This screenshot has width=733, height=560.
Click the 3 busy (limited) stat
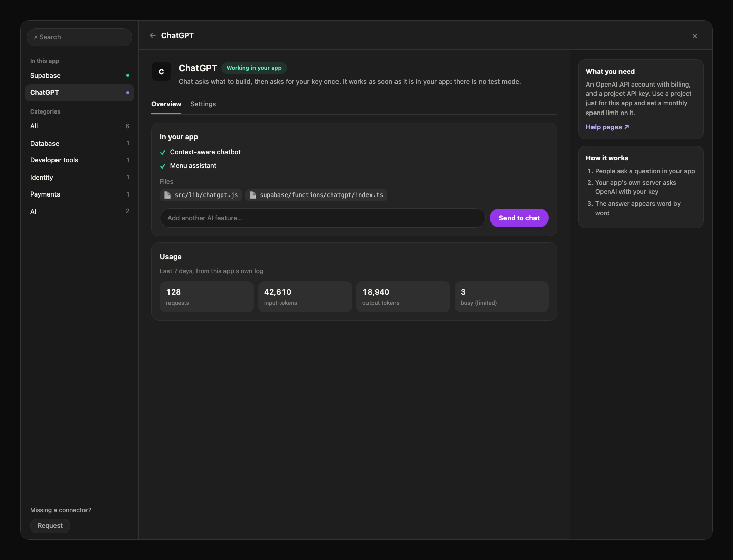(501, 296)
